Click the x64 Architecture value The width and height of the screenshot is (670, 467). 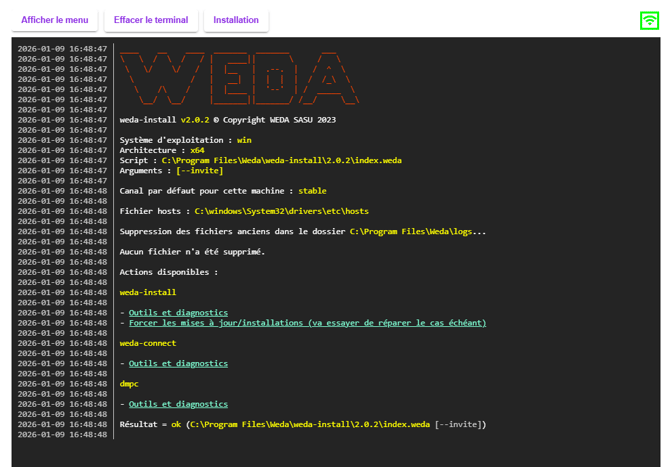pos(197,150)
